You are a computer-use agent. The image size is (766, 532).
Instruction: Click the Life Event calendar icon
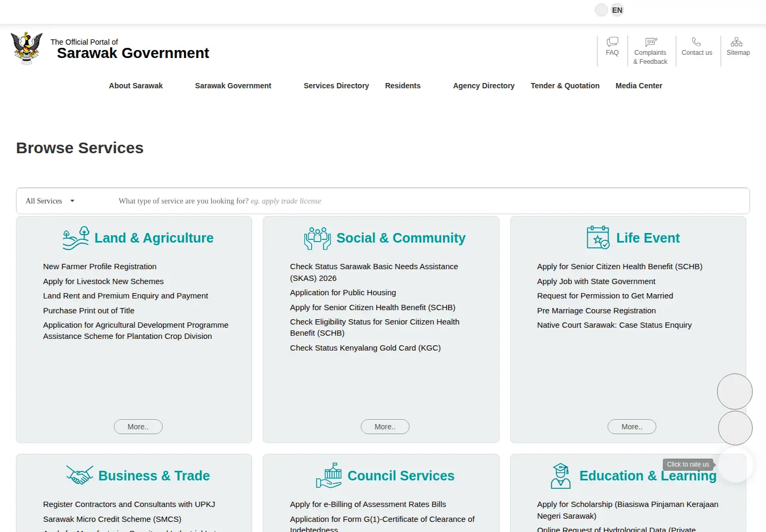click(x=598, y=237)
